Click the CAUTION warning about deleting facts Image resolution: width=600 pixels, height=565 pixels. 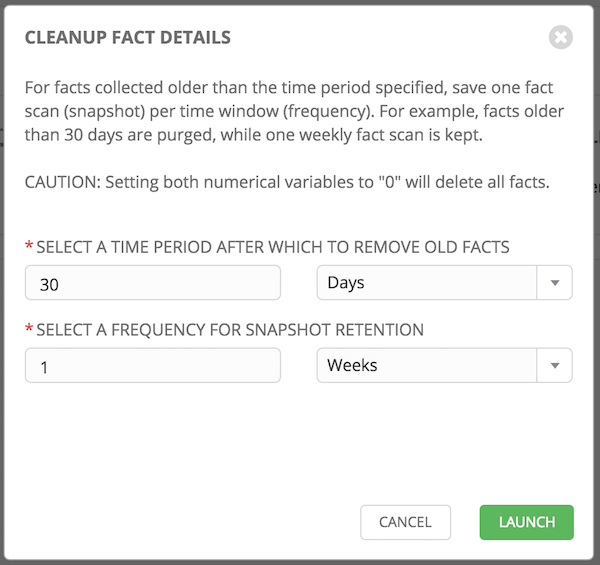pos(287,182)
